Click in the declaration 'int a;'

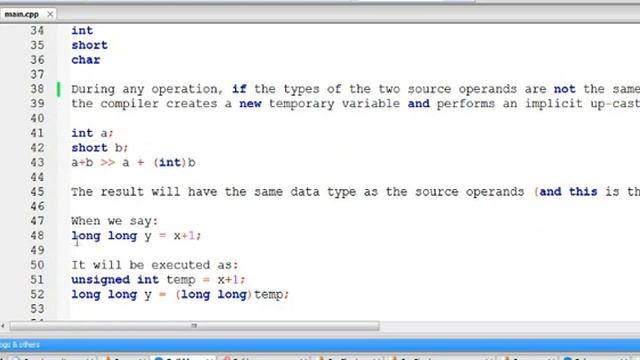(x=92, y=133)
